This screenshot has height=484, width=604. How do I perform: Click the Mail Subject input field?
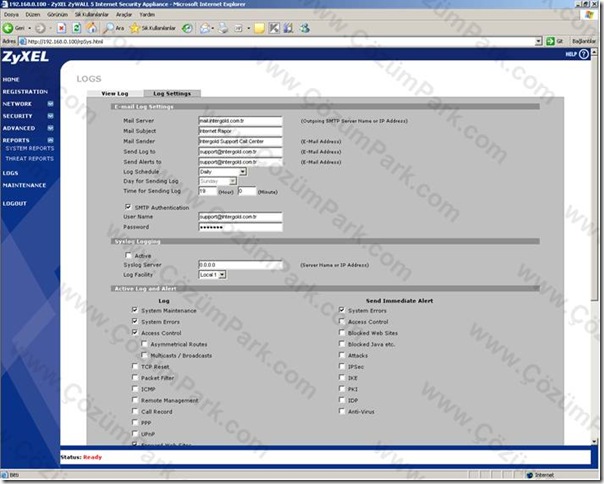click(240, 131)
